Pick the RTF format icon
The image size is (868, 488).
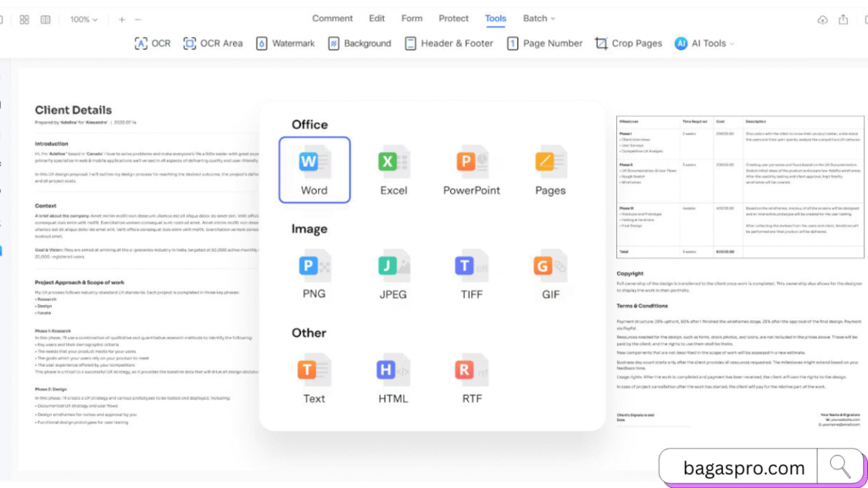click(x=471, y=377)
